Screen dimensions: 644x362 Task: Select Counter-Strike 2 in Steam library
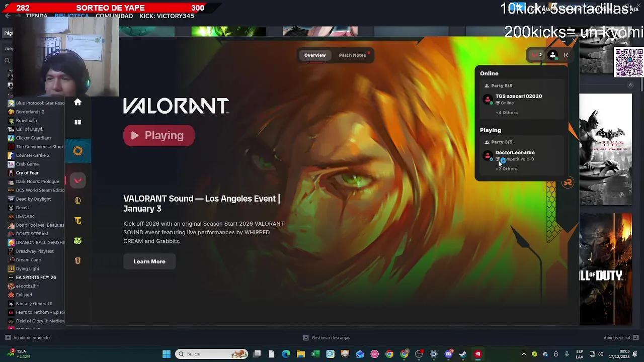click(x=33, y=155)
